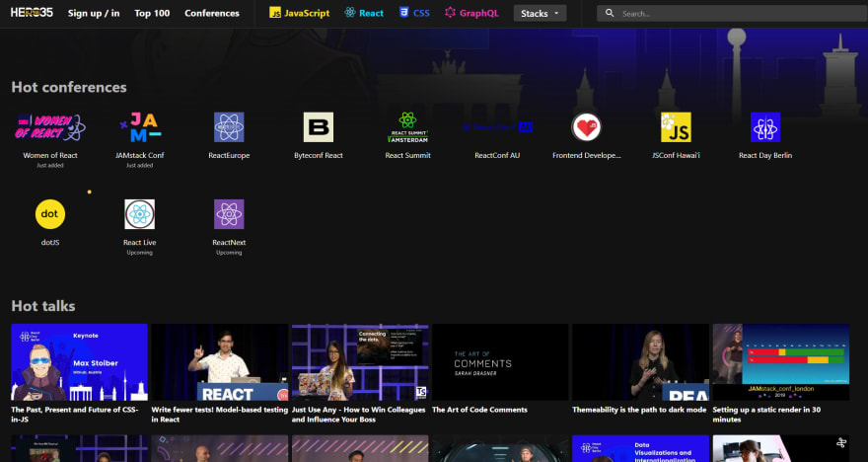Go to Sign up / in
The image size is (868, 462).
(94, 13)
